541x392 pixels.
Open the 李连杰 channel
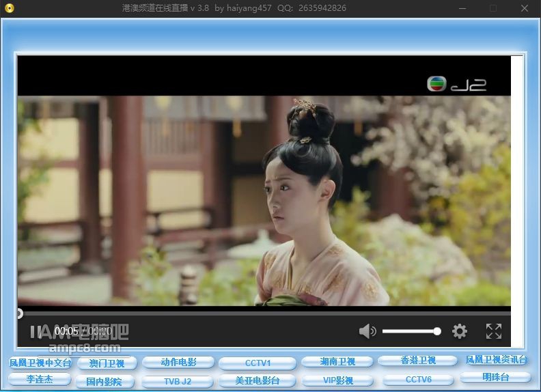pyautogui.click(x=40, y=379)
